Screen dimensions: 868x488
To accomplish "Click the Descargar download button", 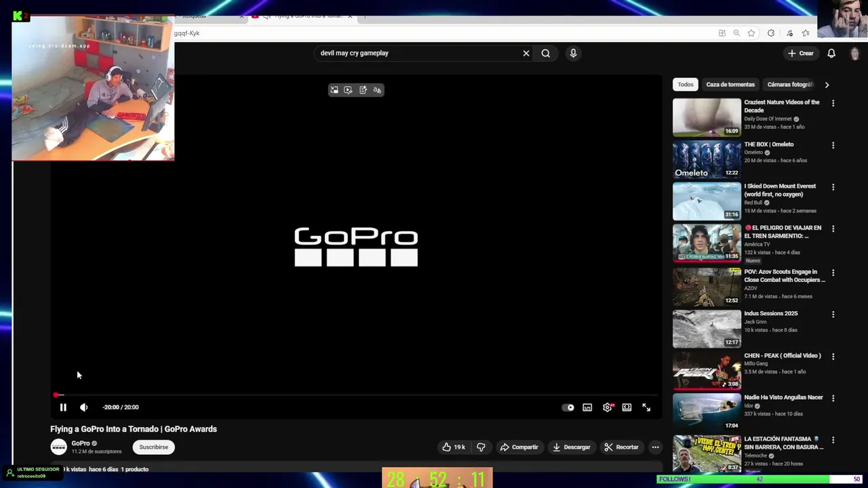I will 571,447.
